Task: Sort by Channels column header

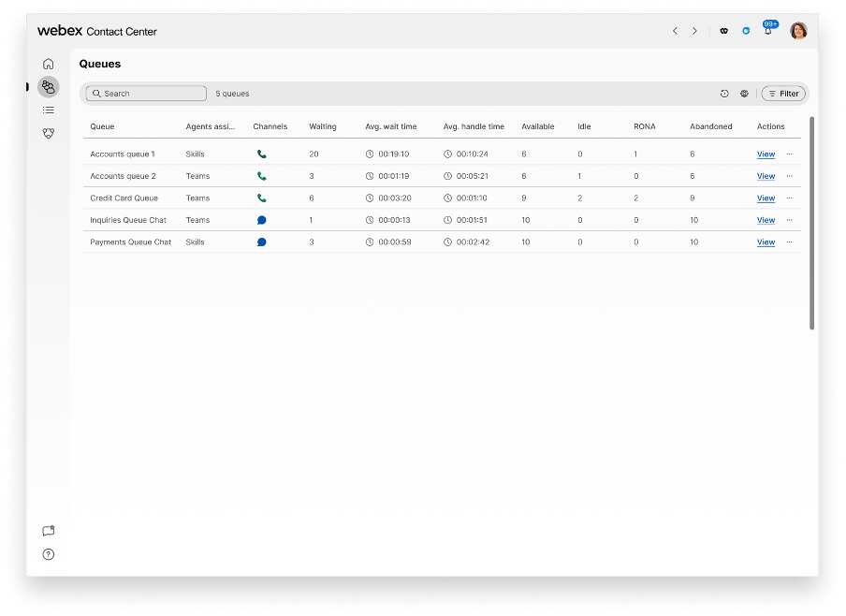Action: pyautogui.click(x=270, y=126)
